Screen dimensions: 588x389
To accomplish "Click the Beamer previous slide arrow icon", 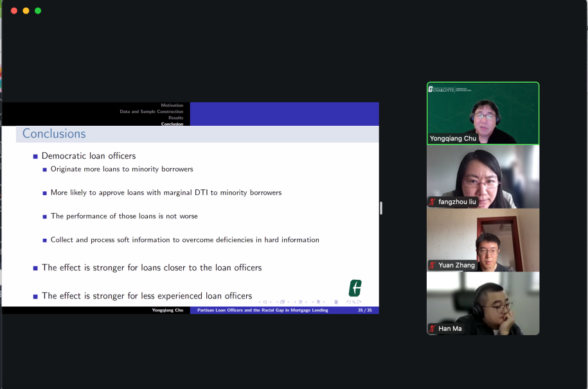I will [x=260, y=302].
